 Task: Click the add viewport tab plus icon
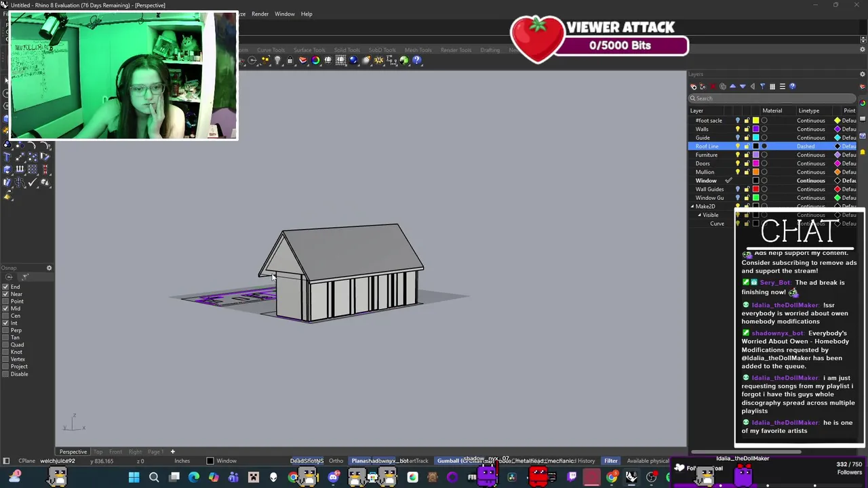tap(172, 451)
